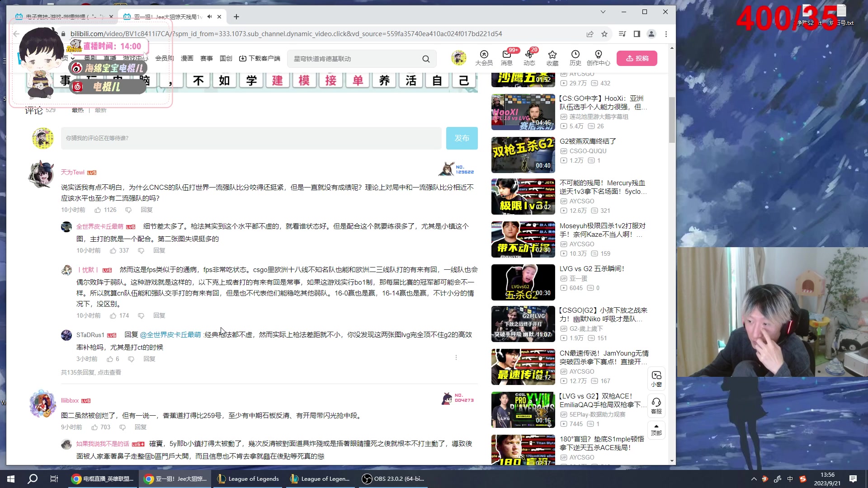Like the comment by 天为Tewi with 1126 likes
Viewport: 868px width, 488px height.
[x=98, y=210]
